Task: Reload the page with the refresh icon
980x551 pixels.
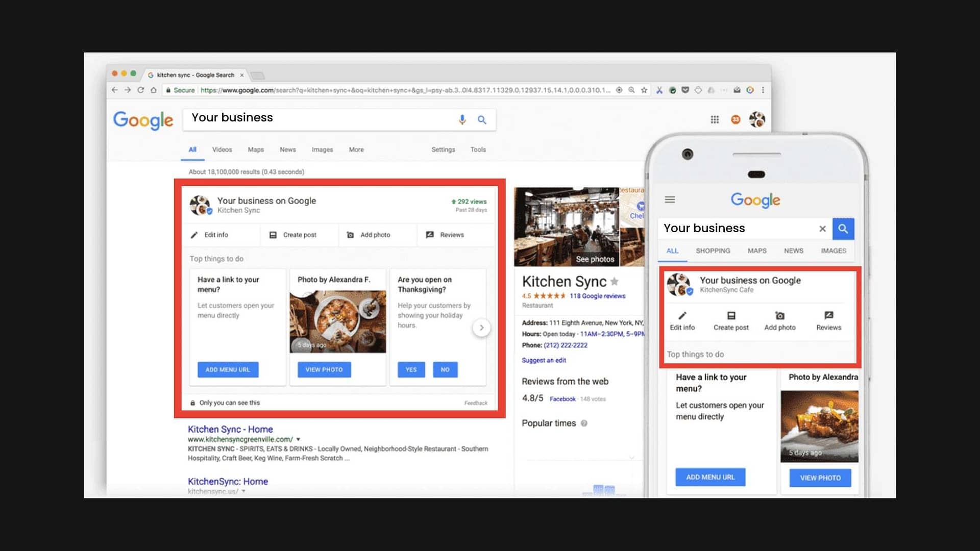Action: (140, 90)
